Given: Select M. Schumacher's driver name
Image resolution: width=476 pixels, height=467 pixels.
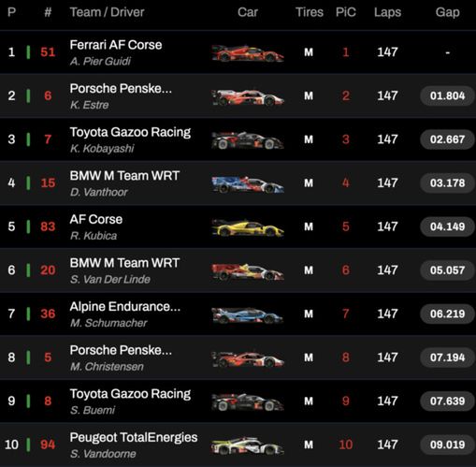Looking at the screenshot, I should coord(108,323).
